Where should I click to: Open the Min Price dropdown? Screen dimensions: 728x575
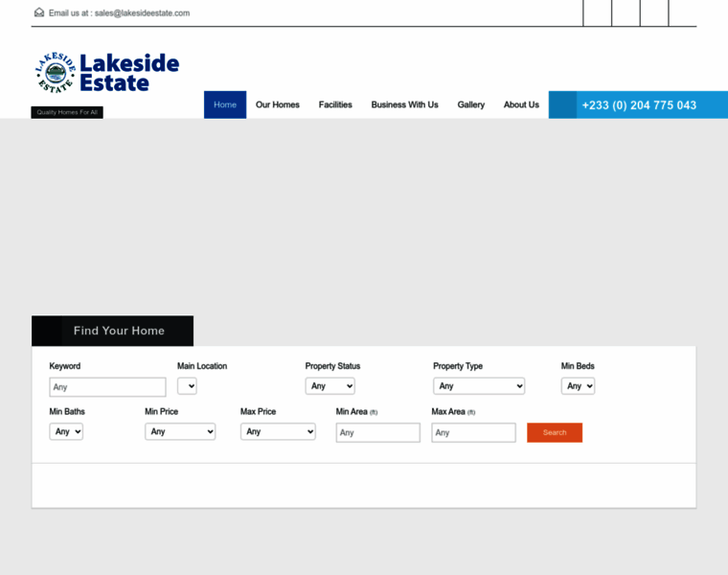(x=180, y=431)
